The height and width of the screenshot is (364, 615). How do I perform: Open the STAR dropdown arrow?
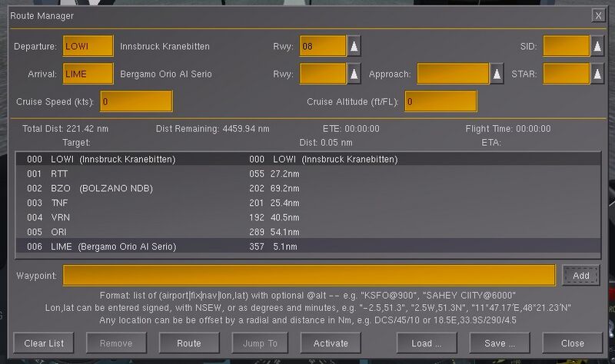tap(597, 74)
